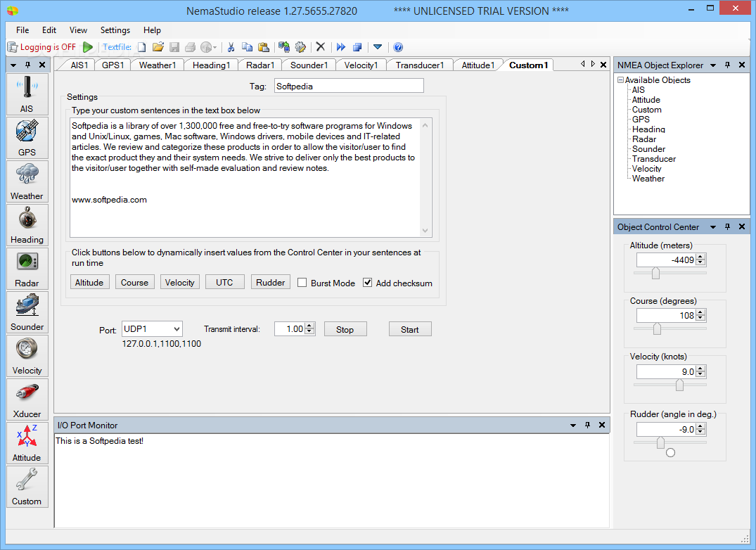Pin the NMEA Object Explorer panel

coord(728,65)
